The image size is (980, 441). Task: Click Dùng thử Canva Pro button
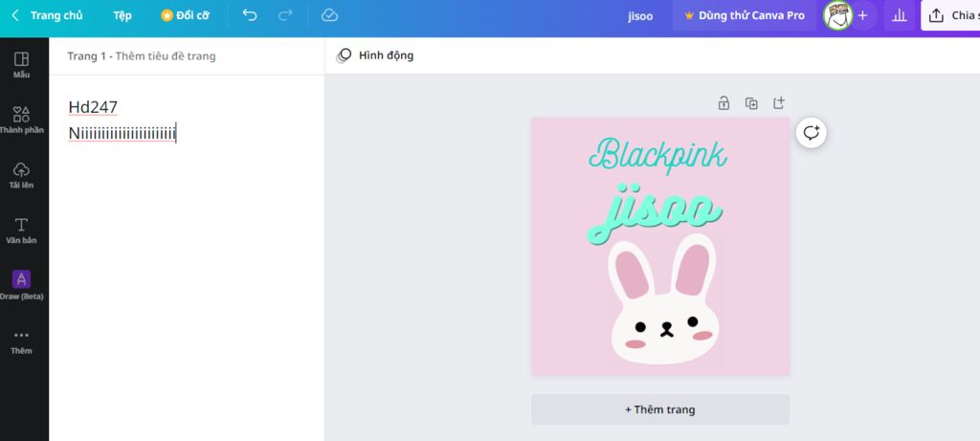(745, 15)
